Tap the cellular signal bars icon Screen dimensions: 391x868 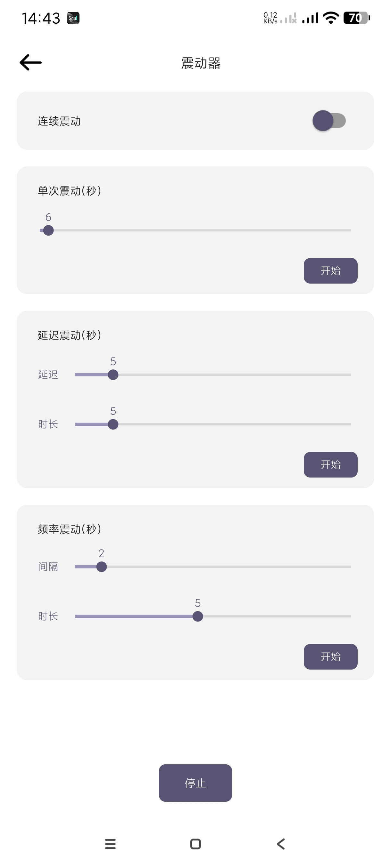tap(310, 18)
